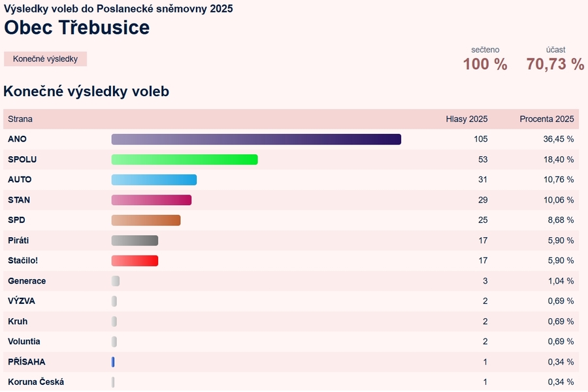Click the magenta STAN result bar

pos(151,200)
